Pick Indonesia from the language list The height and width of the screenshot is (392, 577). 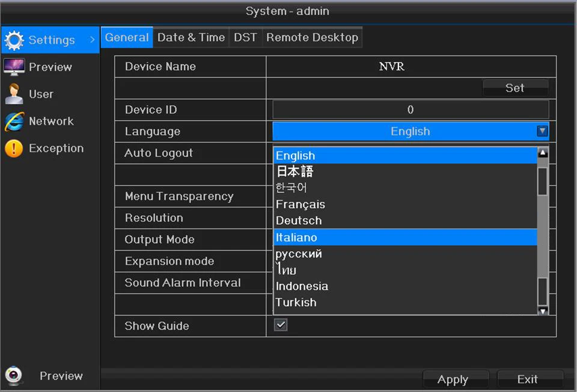click(405, 286)
